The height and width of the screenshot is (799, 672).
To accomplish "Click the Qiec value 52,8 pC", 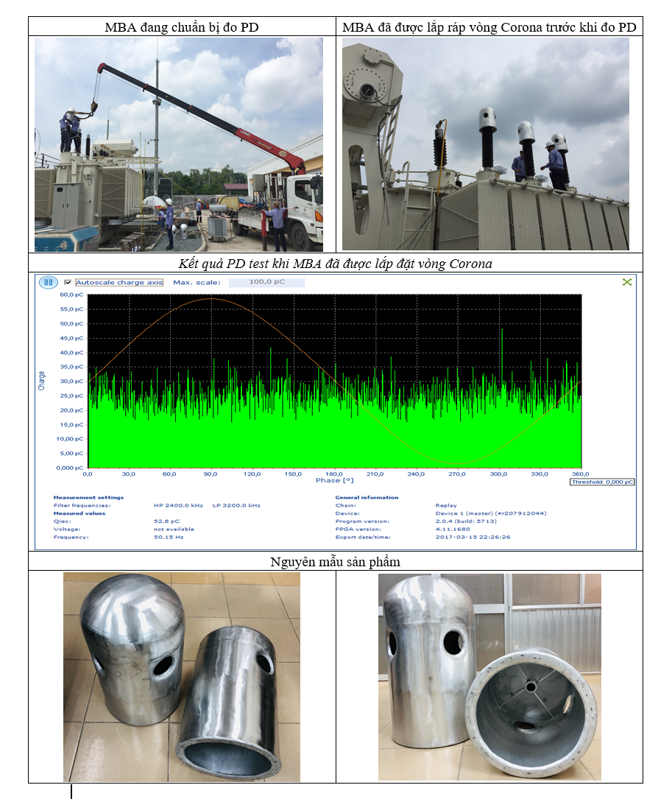I will (x=166, y=521).
